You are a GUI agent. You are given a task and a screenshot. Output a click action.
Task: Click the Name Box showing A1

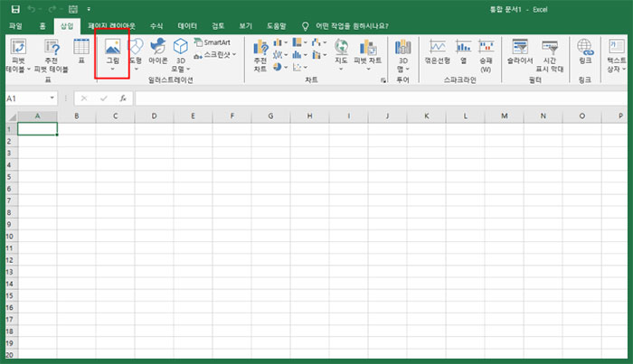[x=27, y=98]
